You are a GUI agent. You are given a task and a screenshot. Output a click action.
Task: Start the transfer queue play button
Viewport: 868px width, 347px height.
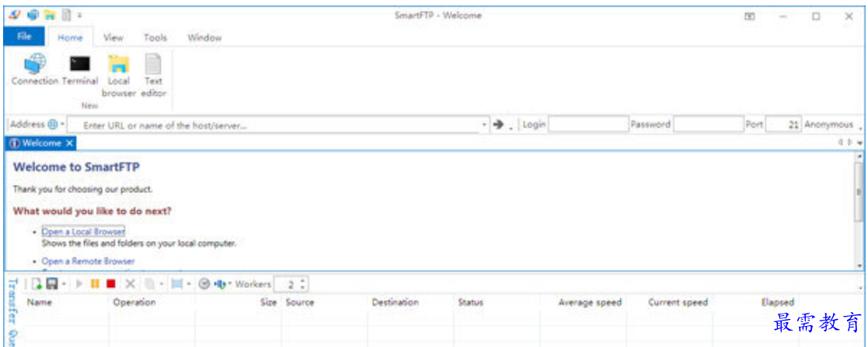[80, 284]
